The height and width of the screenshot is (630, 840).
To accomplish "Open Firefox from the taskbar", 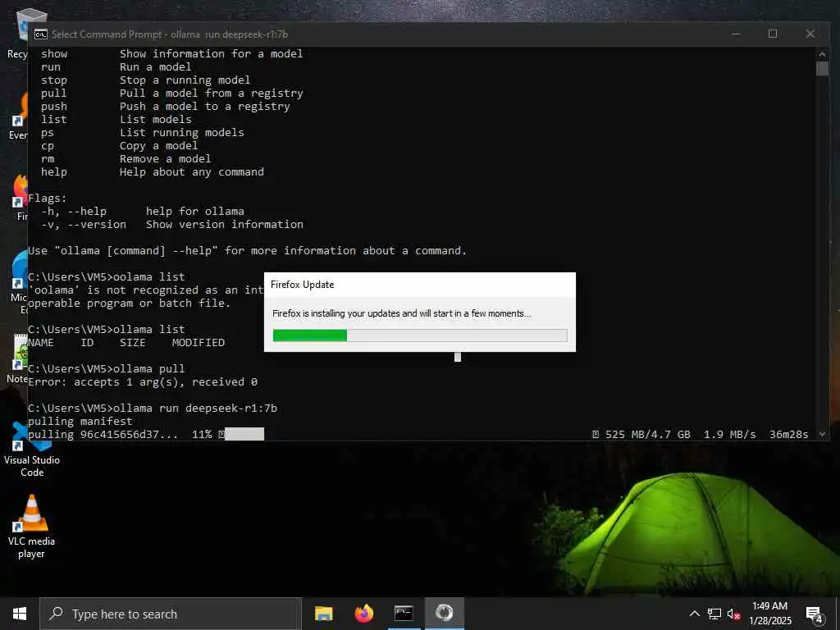I will click(x=363, y=614).
